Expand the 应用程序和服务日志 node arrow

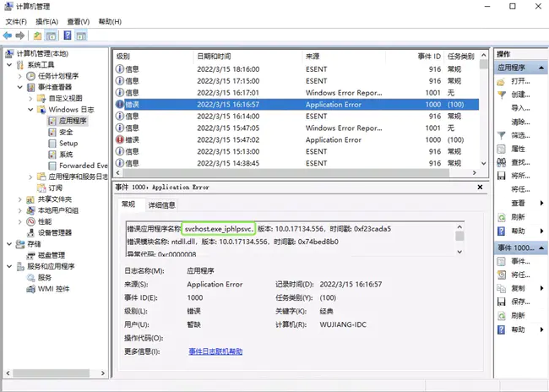click(30, 177)
